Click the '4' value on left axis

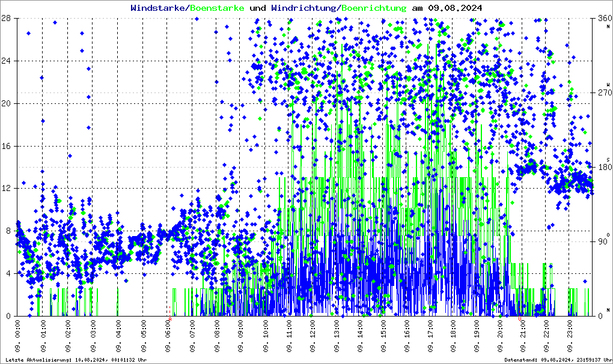pos(7,273)
